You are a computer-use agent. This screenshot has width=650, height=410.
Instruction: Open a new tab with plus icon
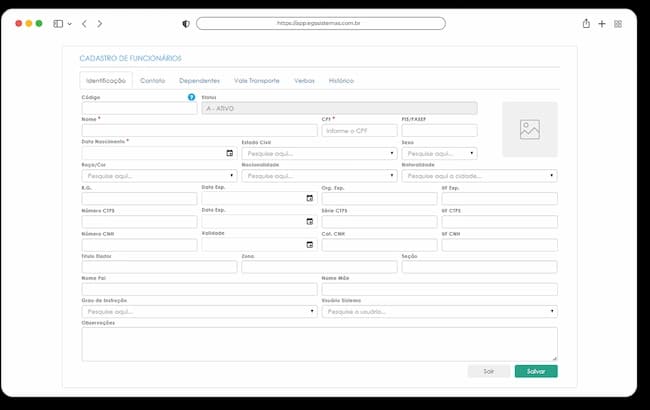tap(602, 24)
